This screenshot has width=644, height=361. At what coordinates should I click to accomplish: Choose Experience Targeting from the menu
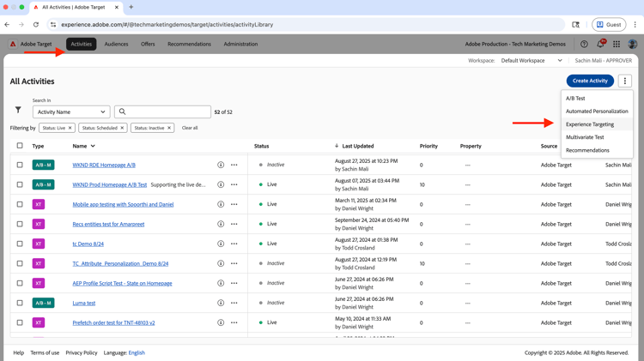pos(590,124)
